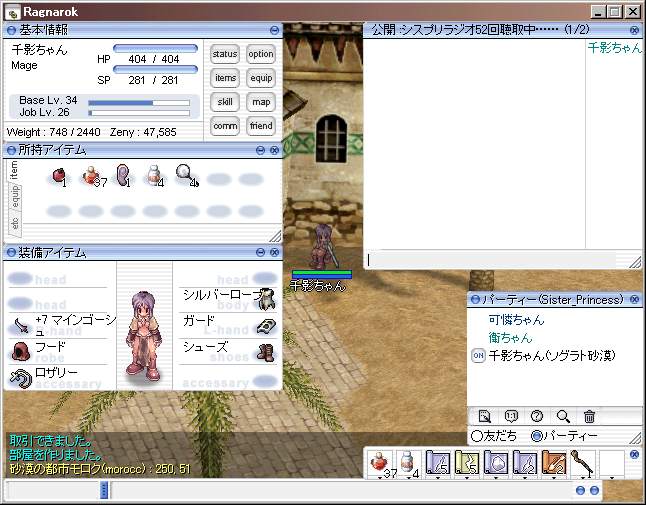Select the パーティー radio button
646x505 pixels.
(x=537, y=436)
